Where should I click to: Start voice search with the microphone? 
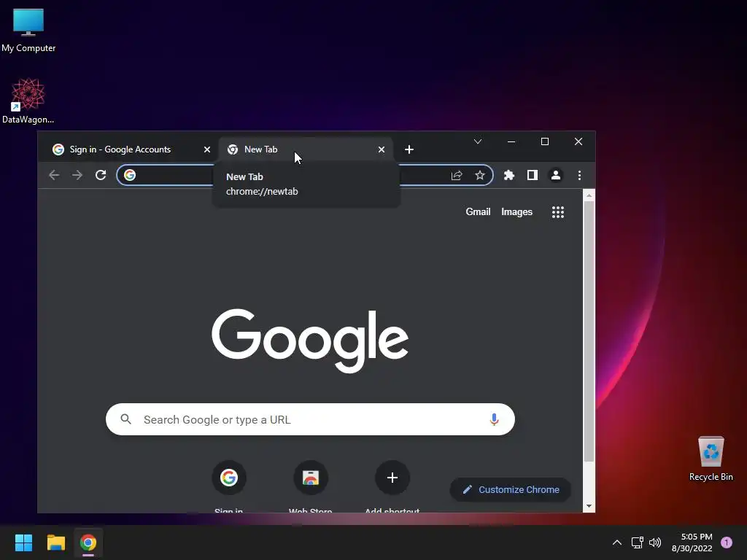(494, 419)
